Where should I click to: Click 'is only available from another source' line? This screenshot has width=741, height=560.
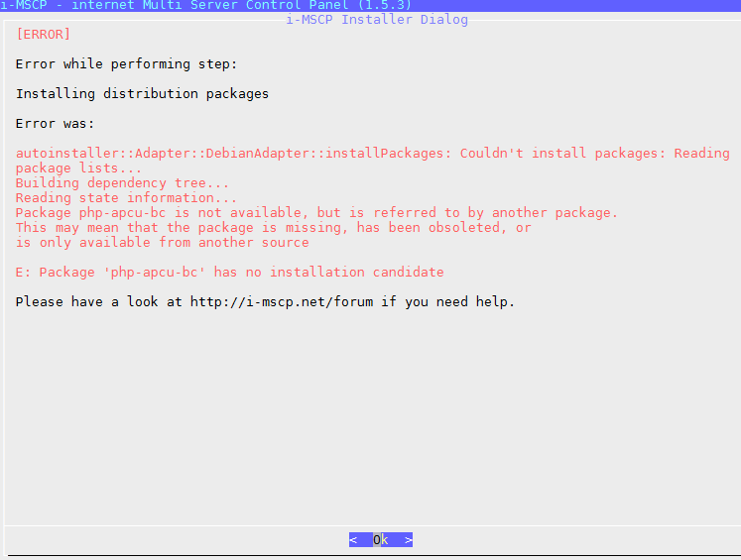point(162,243)
